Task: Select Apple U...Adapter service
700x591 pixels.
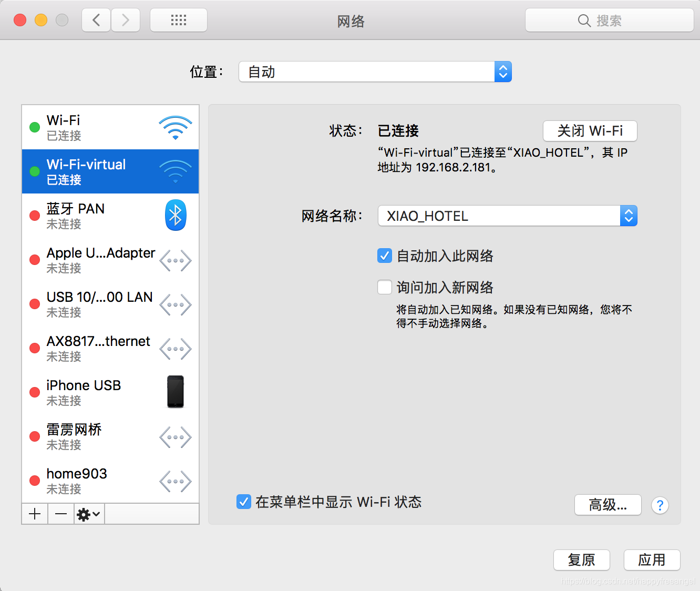Action: 110,260
